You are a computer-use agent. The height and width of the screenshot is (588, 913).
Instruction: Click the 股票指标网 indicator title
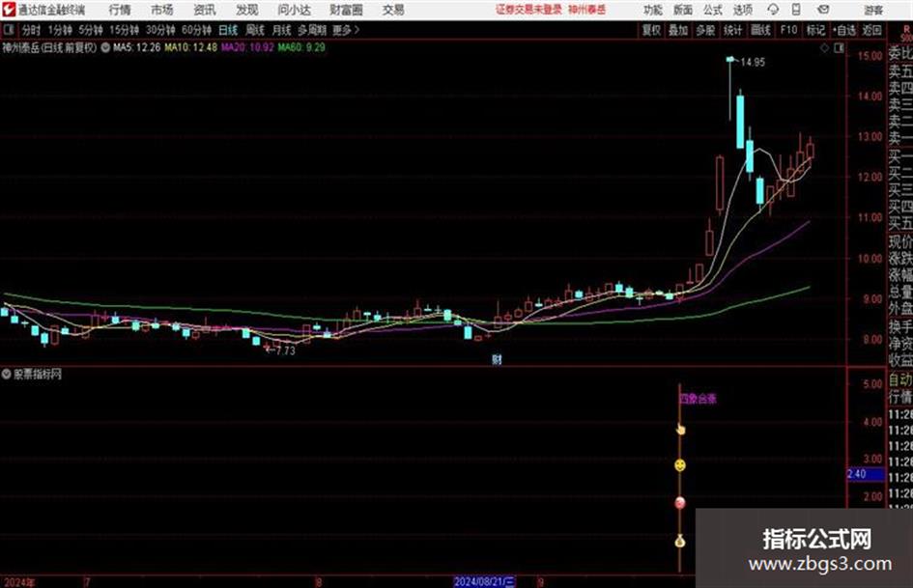[x=38, y=375]
